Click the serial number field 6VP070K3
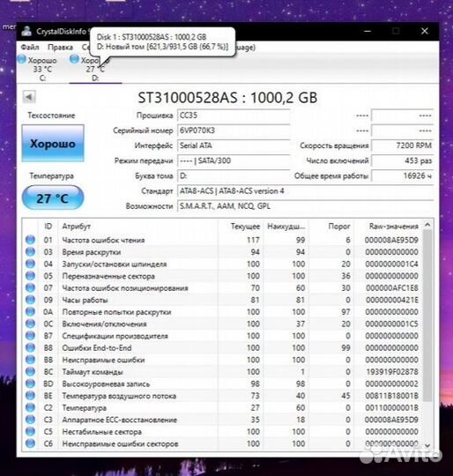This screenshot has width=453, height=476. (234, 130)
